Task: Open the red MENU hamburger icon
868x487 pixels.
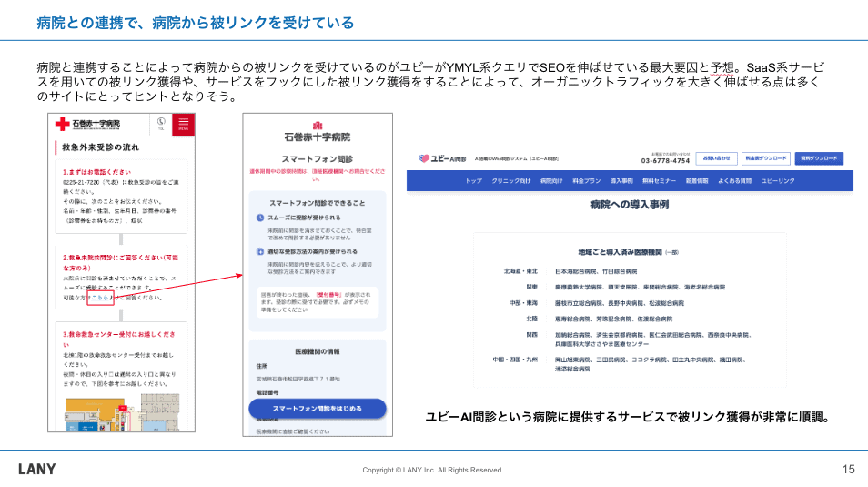Action: [x=183, y=124]
